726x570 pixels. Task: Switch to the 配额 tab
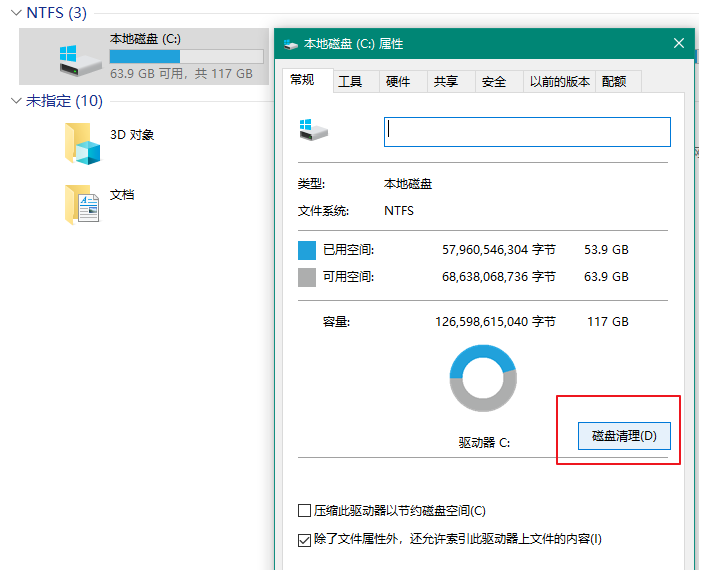tap(618, 82)
